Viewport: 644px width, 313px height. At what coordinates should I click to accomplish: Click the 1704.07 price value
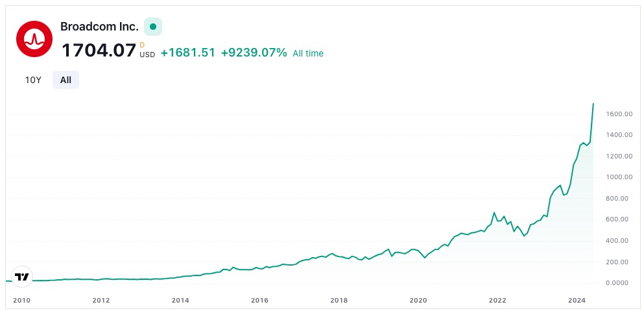point(99,51)
